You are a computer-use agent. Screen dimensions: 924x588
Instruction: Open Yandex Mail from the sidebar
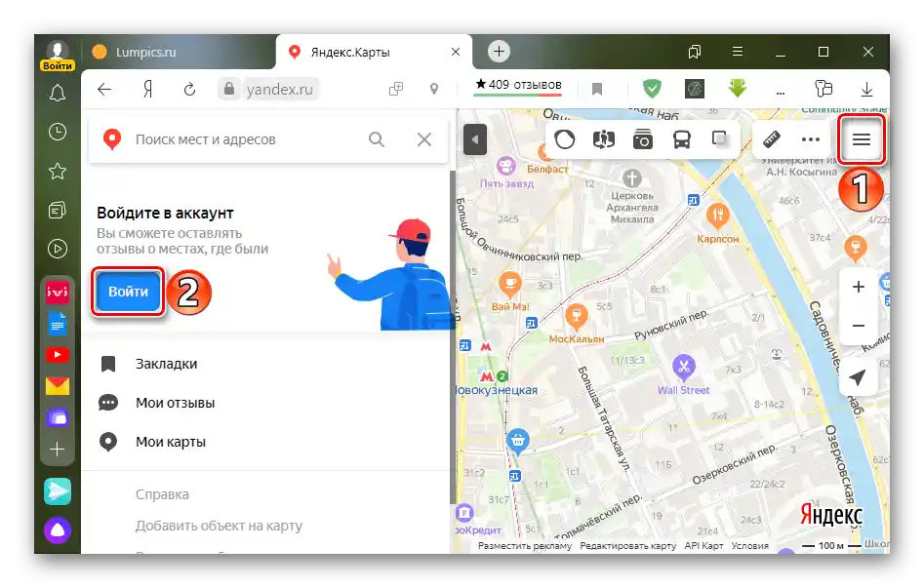(58, 386)
